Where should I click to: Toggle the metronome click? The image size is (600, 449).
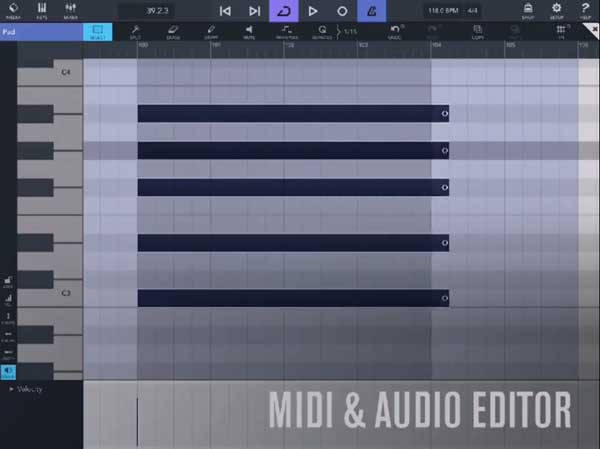[x=372, y=11]
